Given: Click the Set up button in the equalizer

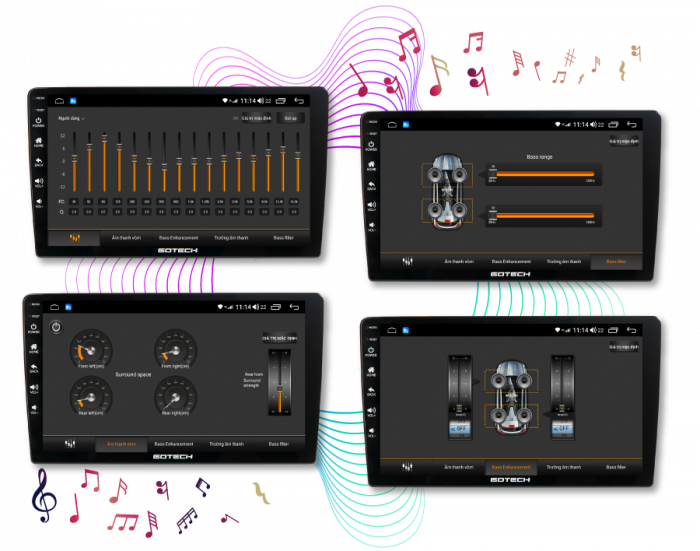Looking at the screenshot, I should coord(290,118).
